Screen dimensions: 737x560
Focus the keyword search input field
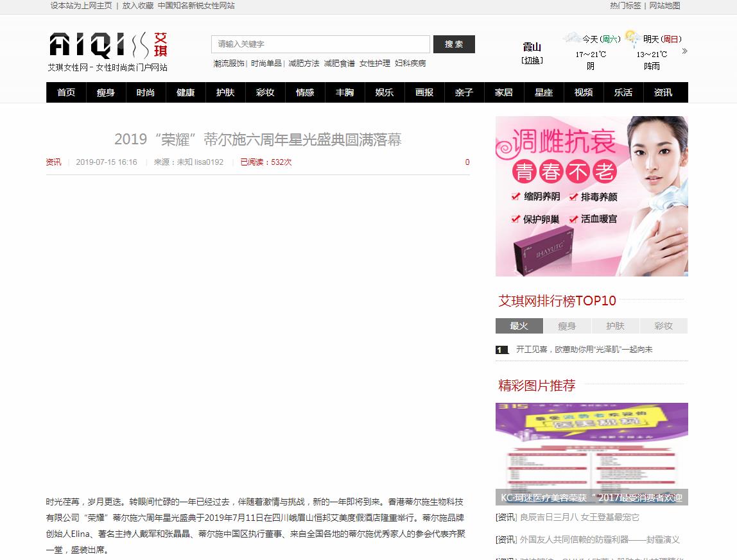[320, 44]
